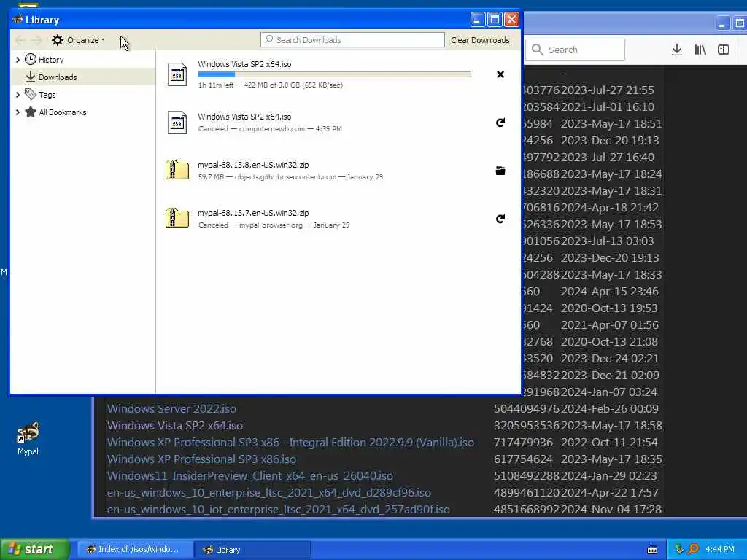Open the browser library books icon

[700, 50]
